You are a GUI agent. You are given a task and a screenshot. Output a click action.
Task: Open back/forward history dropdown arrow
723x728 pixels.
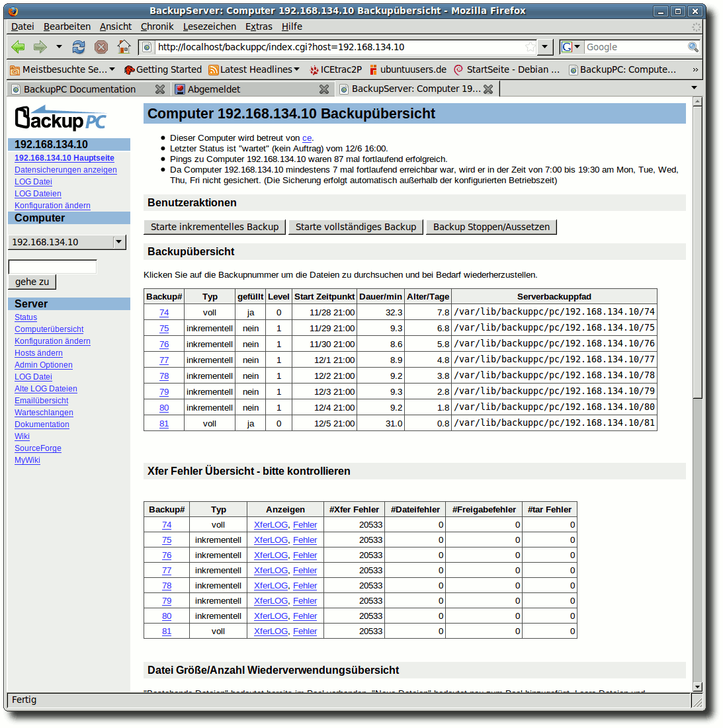(x=59, y=46)
